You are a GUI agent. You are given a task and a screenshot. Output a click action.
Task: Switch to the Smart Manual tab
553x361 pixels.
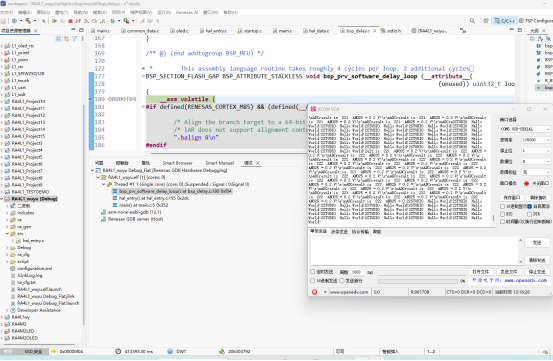tap(219, 163)
